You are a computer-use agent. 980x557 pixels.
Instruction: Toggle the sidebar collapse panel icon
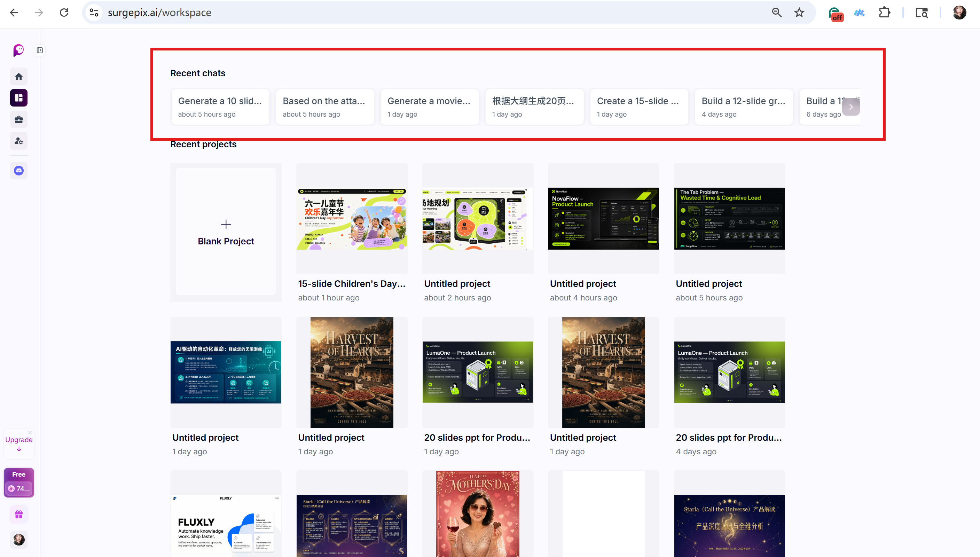(x=40, y=50)
